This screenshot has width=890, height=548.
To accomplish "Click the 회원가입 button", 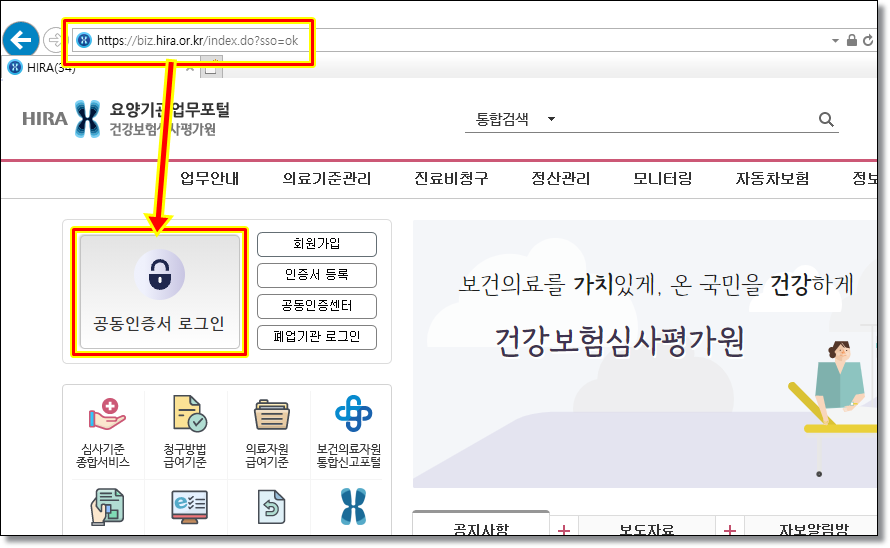I will pyautogui.click(x=317, y=244).
